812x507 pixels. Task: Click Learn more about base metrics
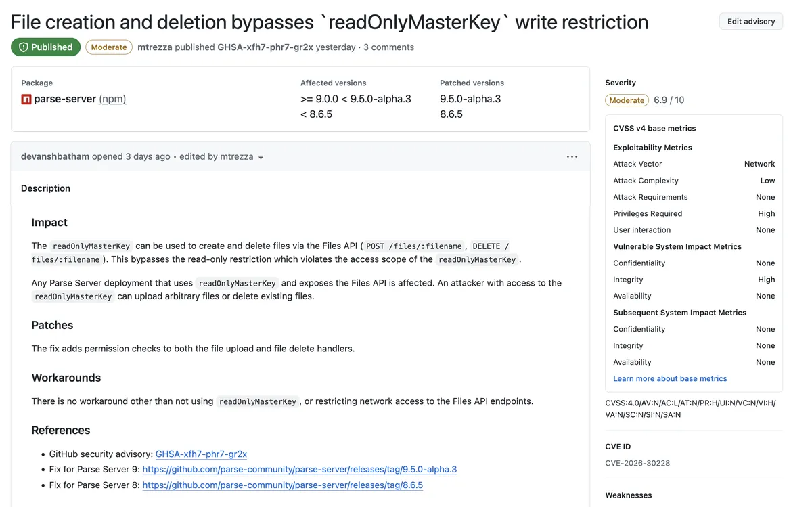(x=670, y=379)
